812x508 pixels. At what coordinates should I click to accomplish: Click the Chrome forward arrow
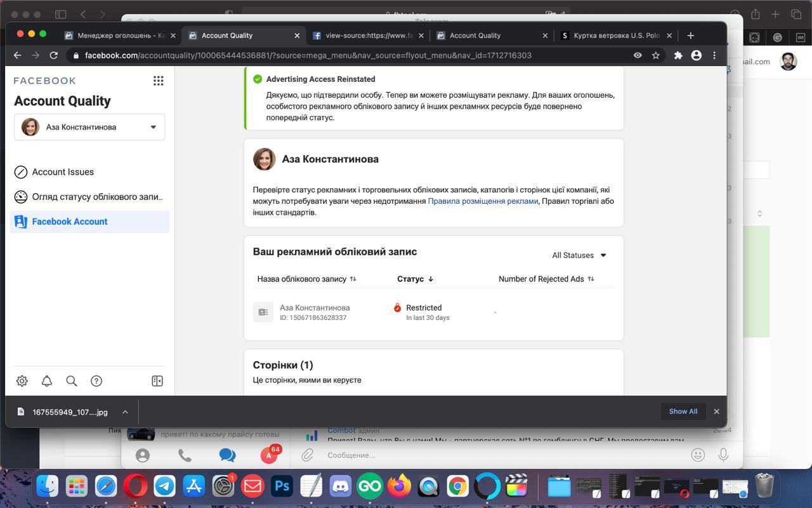pos(36,55)
